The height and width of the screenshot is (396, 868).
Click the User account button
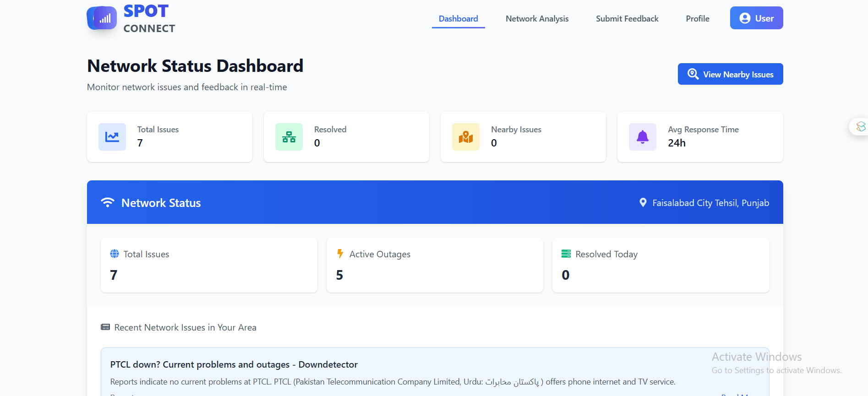click(x=756, y=18)
